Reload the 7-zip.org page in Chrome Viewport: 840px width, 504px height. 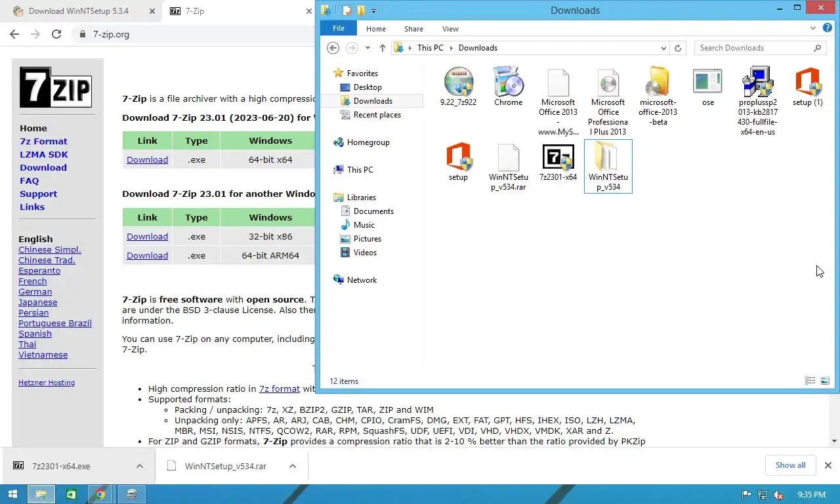(56, 34)
